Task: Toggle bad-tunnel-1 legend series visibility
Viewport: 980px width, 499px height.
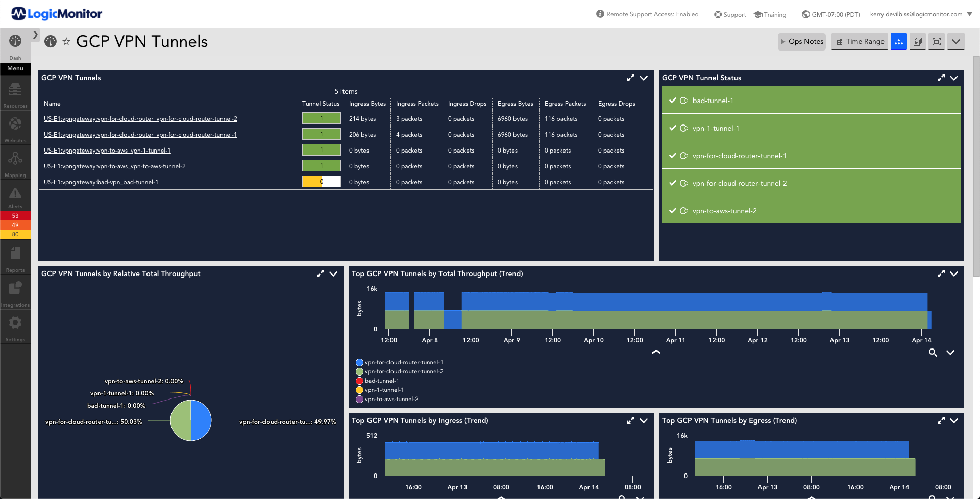Action: point(377,381)
